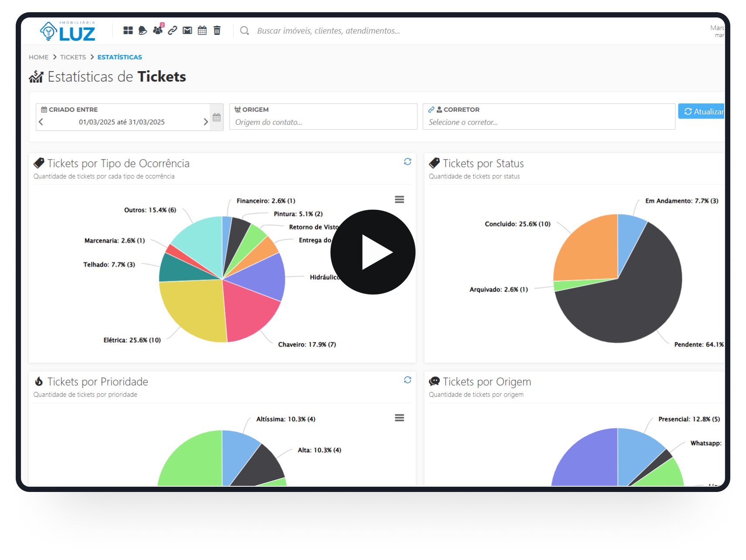
Task: Click the notifications bell icon
Action: pyautogui.click(x=143, y=31)
